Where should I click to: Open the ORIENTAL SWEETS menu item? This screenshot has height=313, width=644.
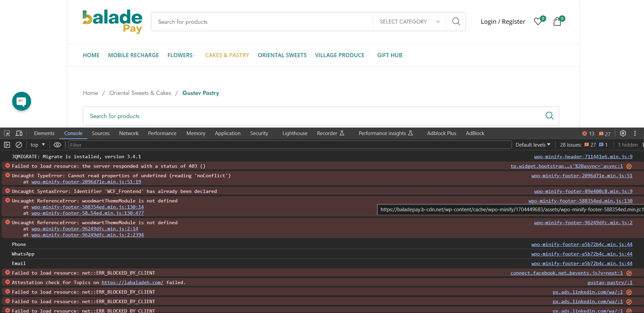(x=282, y=55)
